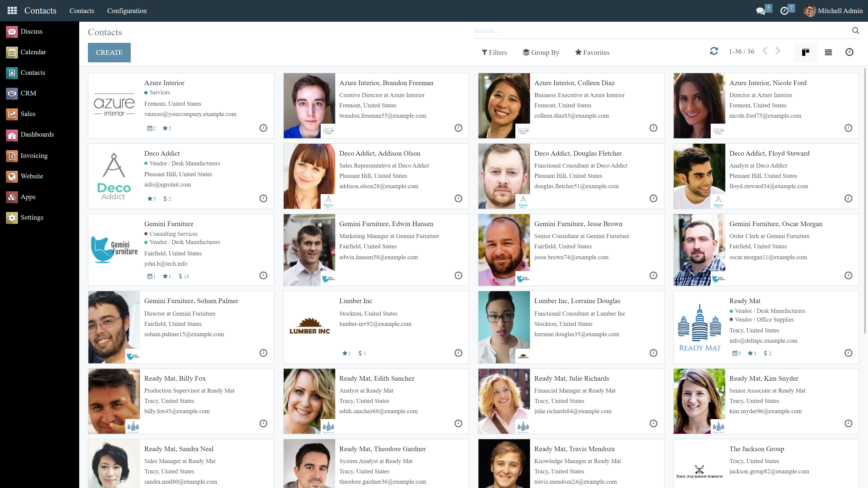
Task: Open activities clock icon in top bar
Action: (784, 11)
